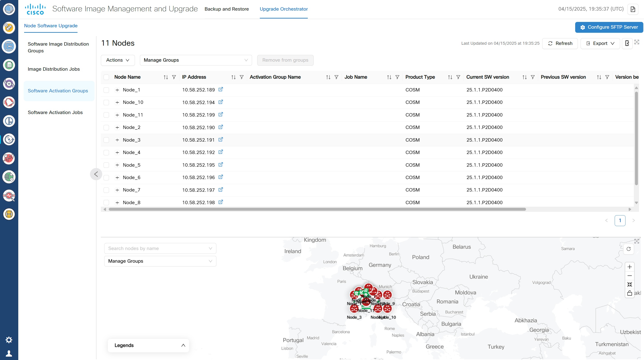Check the Node_3 row checkbox
This screenshot has width=644, height=360.
click(x=106, y=140)
